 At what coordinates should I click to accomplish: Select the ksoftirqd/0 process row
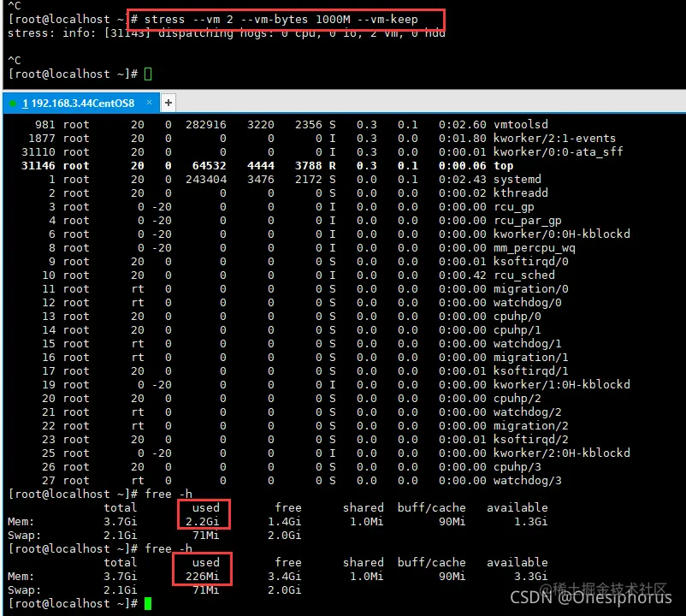[309, 262]
